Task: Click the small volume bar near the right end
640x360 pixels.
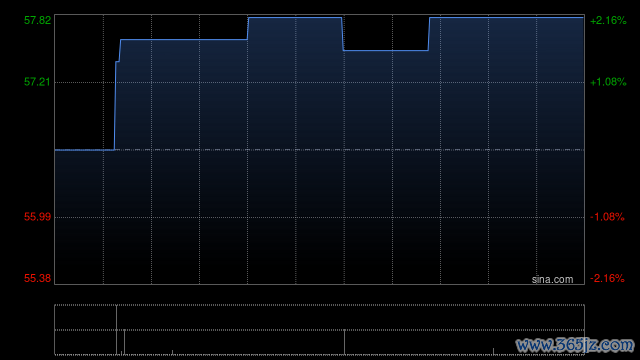Action: (493, 351)
